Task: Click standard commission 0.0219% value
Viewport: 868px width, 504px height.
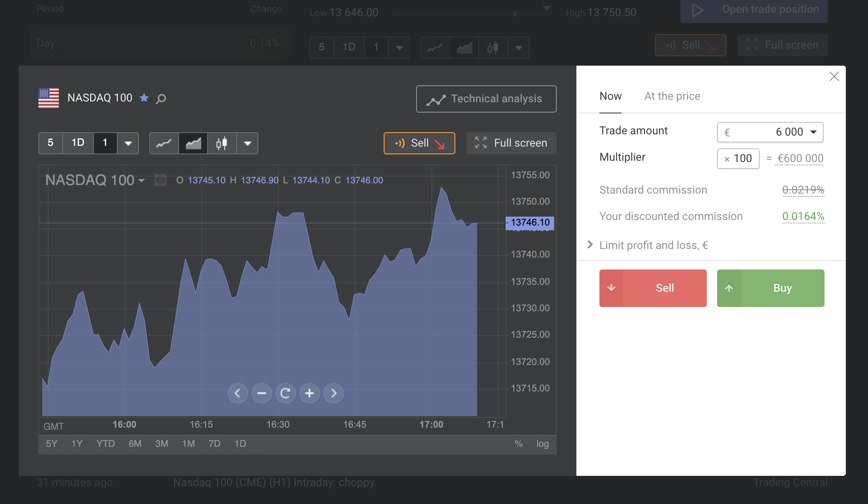Action: [803, 190]
